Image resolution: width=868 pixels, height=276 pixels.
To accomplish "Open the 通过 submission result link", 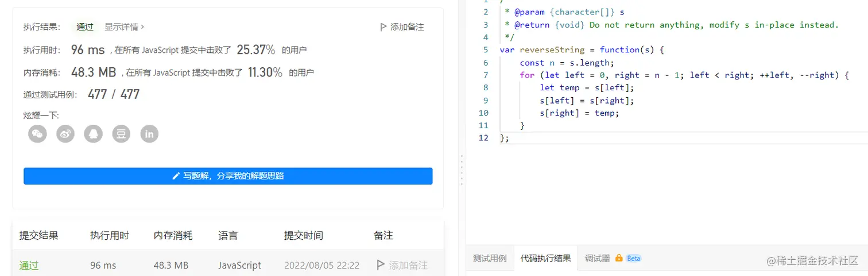I will pos(29,265).
